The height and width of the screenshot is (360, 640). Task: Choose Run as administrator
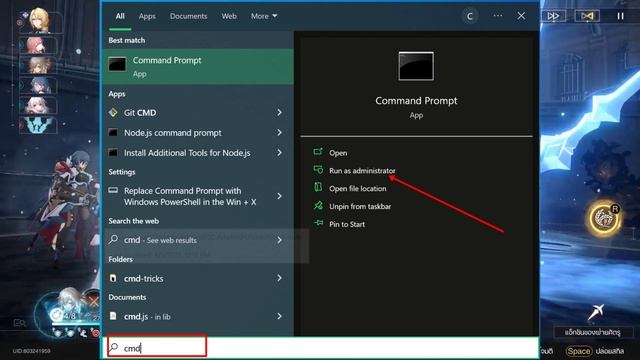[x=362, y=171]
